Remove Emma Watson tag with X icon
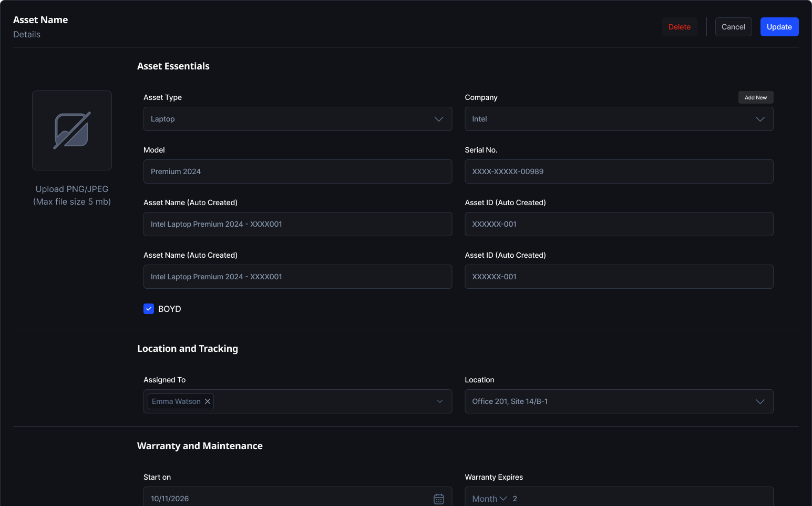The height and width of the screenshot is (506, 812). [208, 401]
